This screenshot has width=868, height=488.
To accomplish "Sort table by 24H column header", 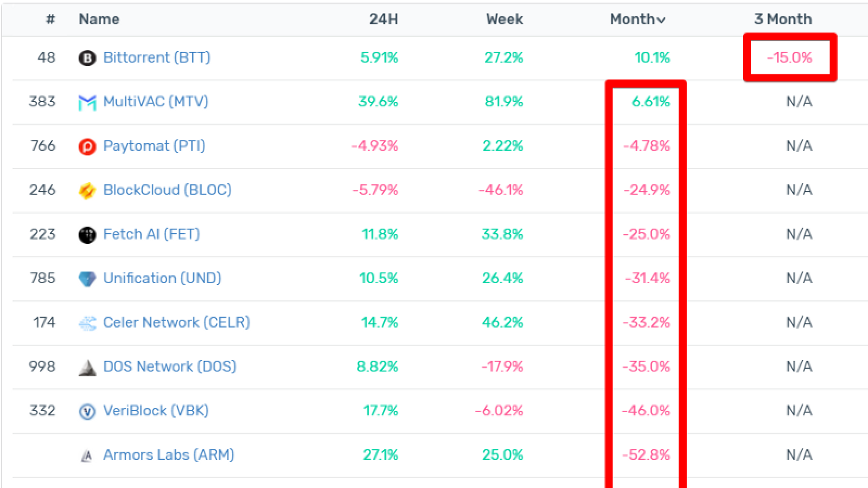I will [384, 19].
